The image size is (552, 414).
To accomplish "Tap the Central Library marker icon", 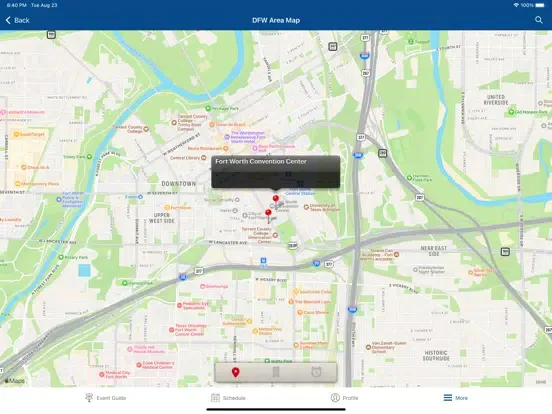I will (203, 158).
